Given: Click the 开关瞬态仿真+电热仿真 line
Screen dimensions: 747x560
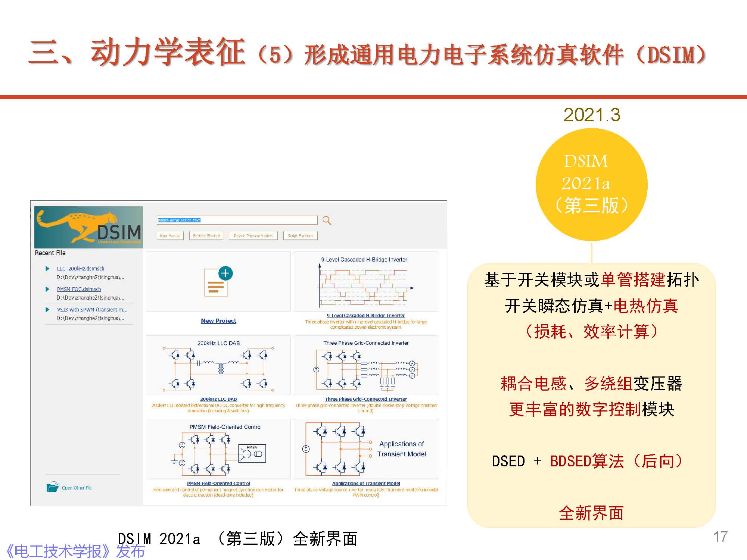Looking at the screenshot, I should 591,306.
